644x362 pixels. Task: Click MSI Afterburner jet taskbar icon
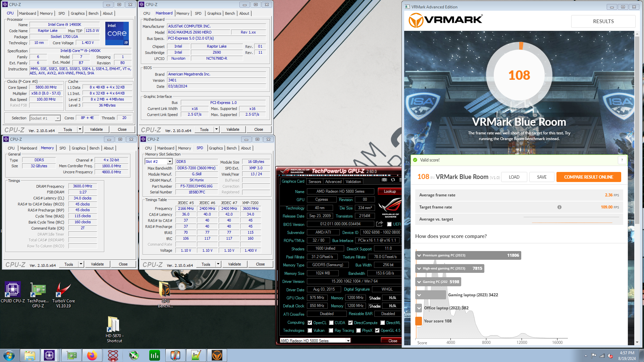[x=134, y=355]
